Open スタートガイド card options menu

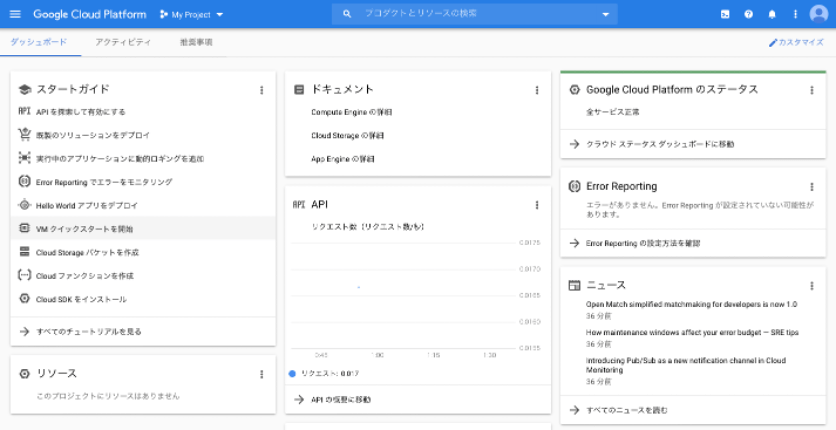click(261, 90)
